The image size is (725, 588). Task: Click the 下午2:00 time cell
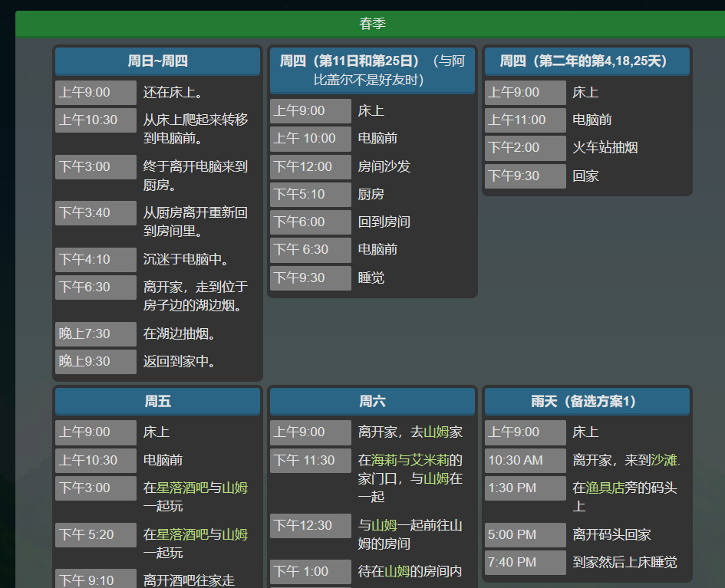[x=526, y=148]
